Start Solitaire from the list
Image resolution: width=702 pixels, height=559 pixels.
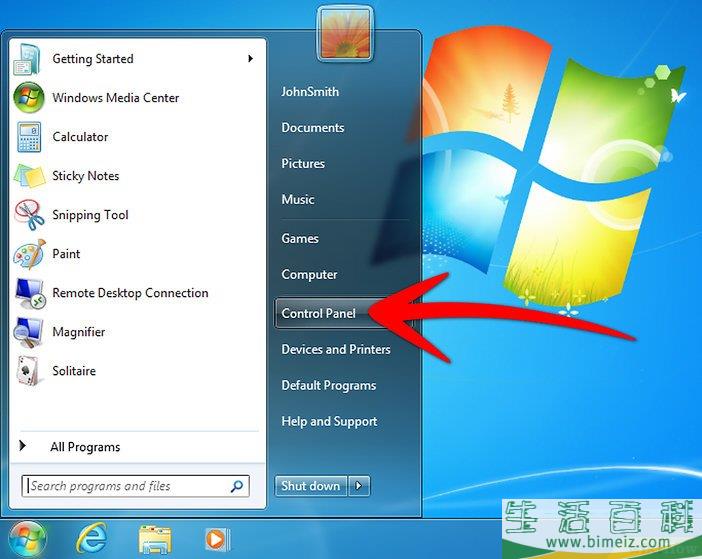(x=74, y=371)
